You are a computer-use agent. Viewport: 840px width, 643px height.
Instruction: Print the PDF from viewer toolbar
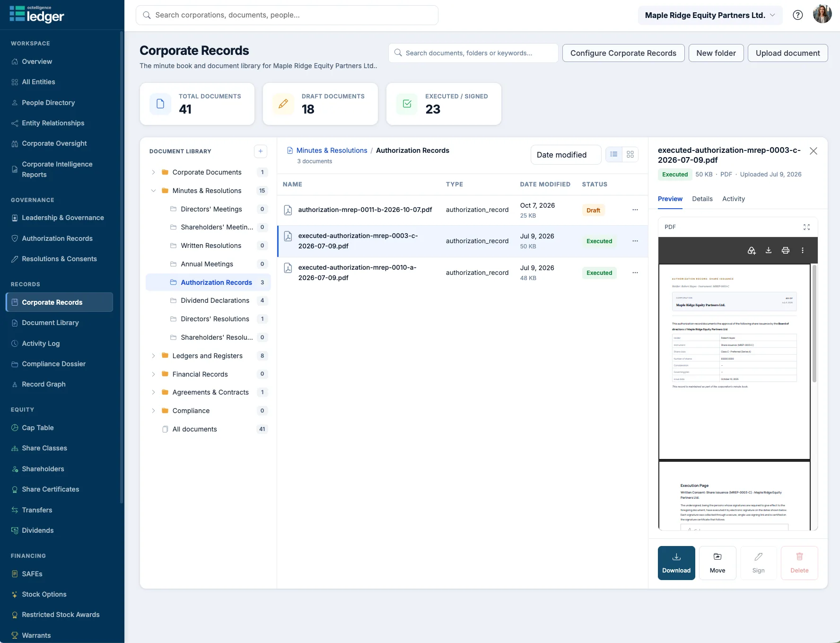(786, 250)
